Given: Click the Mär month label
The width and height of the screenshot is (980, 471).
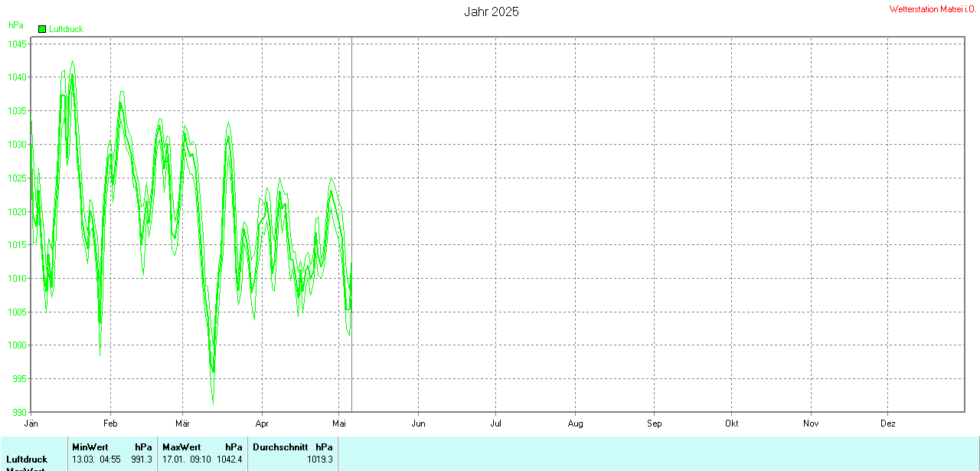Looking at the screenshot, I should coord(182,423).
